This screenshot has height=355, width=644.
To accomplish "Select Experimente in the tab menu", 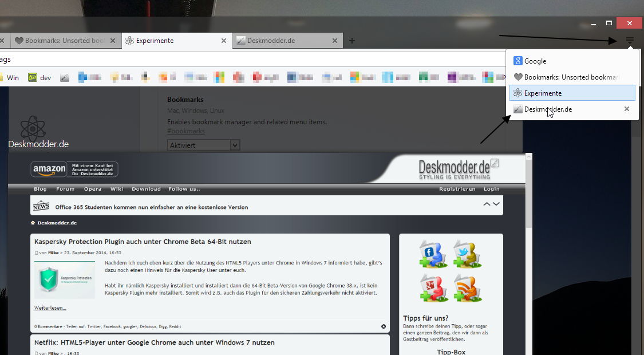I will coord(572,93).
